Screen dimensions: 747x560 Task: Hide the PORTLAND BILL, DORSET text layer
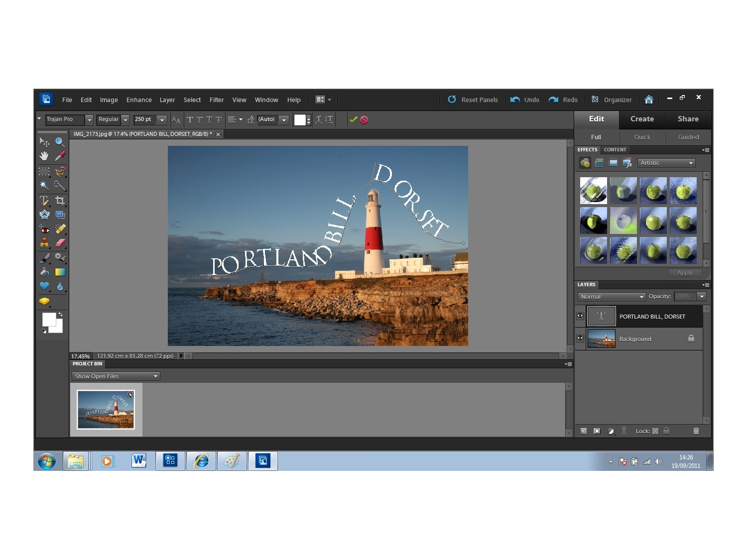click(x=580, y=316)
